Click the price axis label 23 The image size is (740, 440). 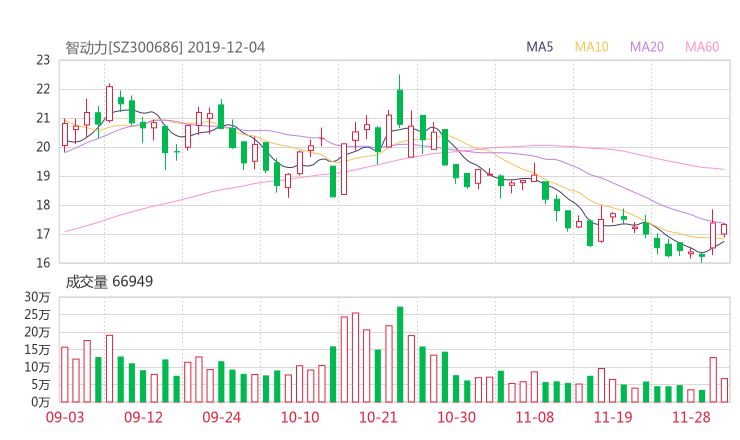tap(43, 60)
